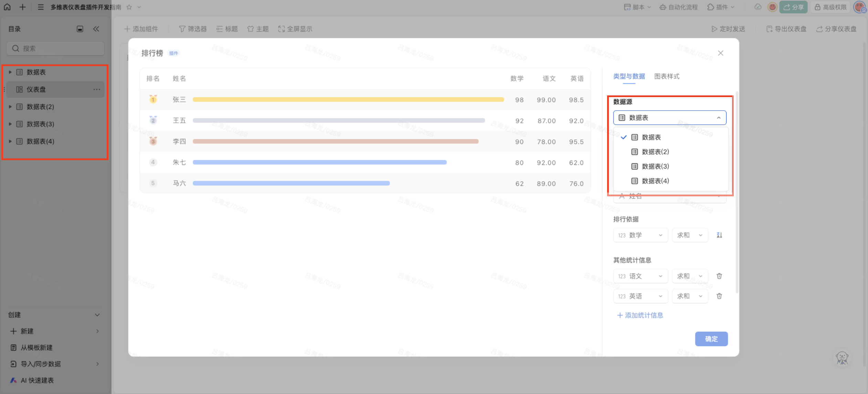Delete the 语文 statistic with trash icon
The width and height of the screenshot is (868, 394).
(x=719, y=276)
